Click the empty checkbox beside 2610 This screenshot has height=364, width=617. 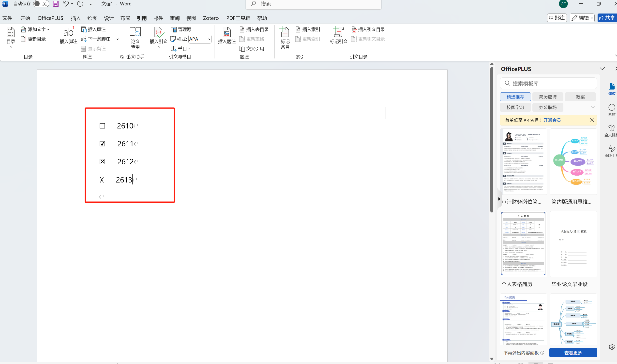point(102,126)
